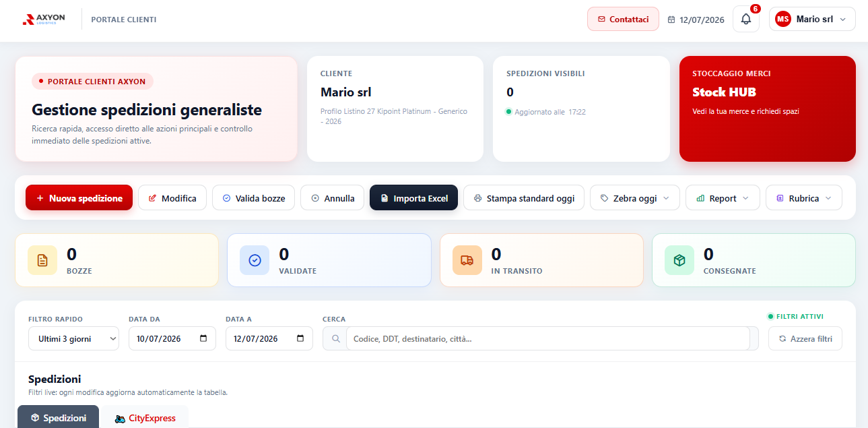868x428 pixels.
Task: Switch to the Spedizioni tab
Action: 58,417
